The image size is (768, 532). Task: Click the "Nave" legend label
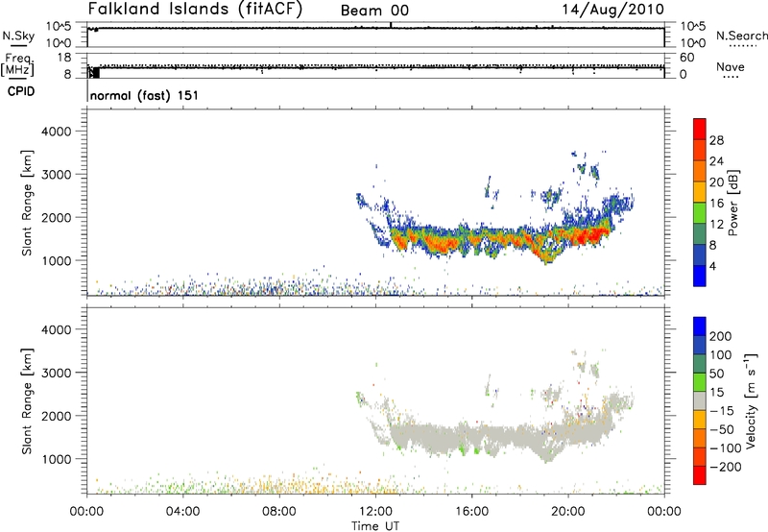coord(731,66)
